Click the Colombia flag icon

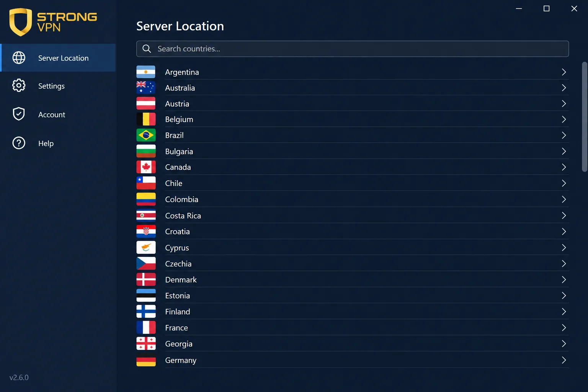coord(146,199)
